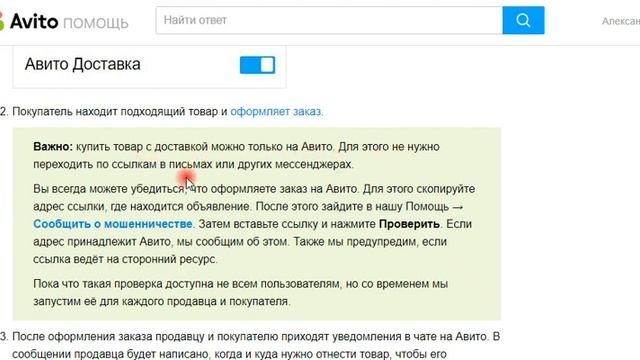Click the "ПОМОЩЬ" header text

(x=96, y=23)
